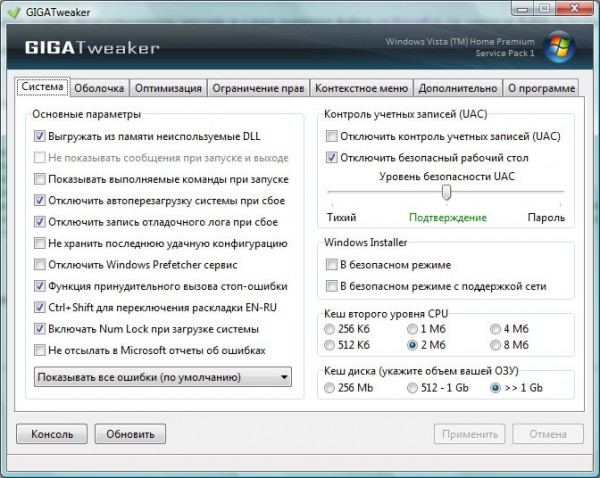Select 4 Мб CPU cache option
Viewport: 600px width, 478px height.
[x=496, y=329]
